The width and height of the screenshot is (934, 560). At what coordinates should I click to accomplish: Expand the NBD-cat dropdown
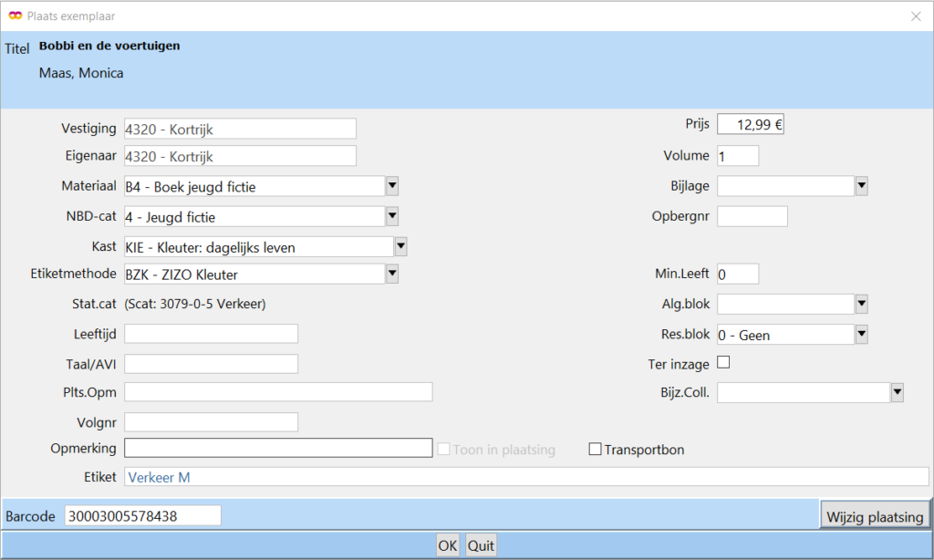(x=392, y=216)
